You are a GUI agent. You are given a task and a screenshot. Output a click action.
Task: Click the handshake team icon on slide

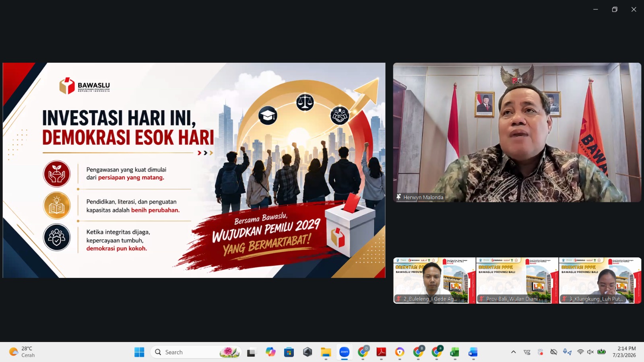(340, 115)
